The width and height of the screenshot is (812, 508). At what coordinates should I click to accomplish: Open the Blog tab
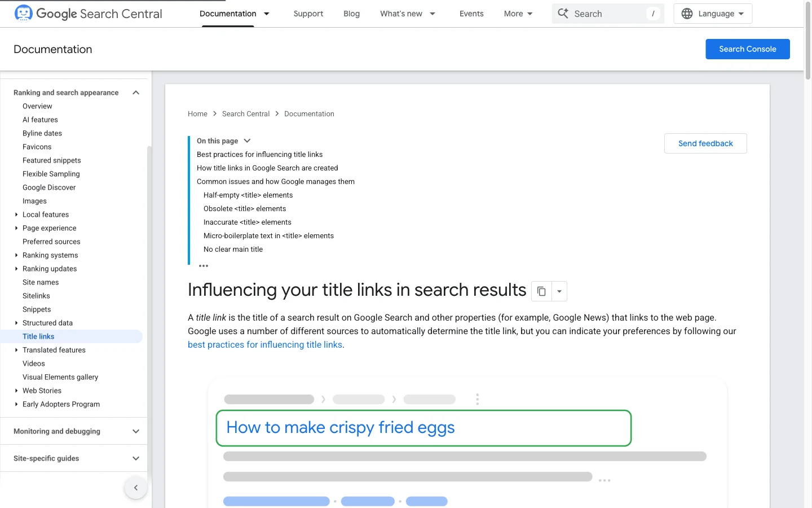[x=351, y=14]
